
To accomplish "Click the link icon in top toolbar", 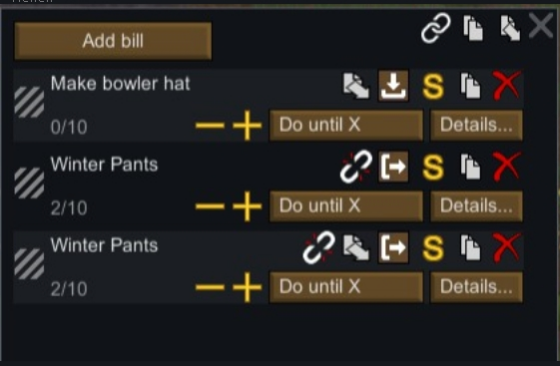I will (435, 28).
